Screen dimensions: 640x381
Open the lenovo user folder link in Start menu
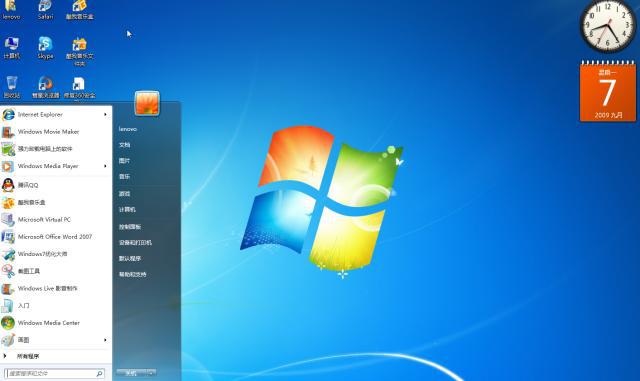pos(128,129)
